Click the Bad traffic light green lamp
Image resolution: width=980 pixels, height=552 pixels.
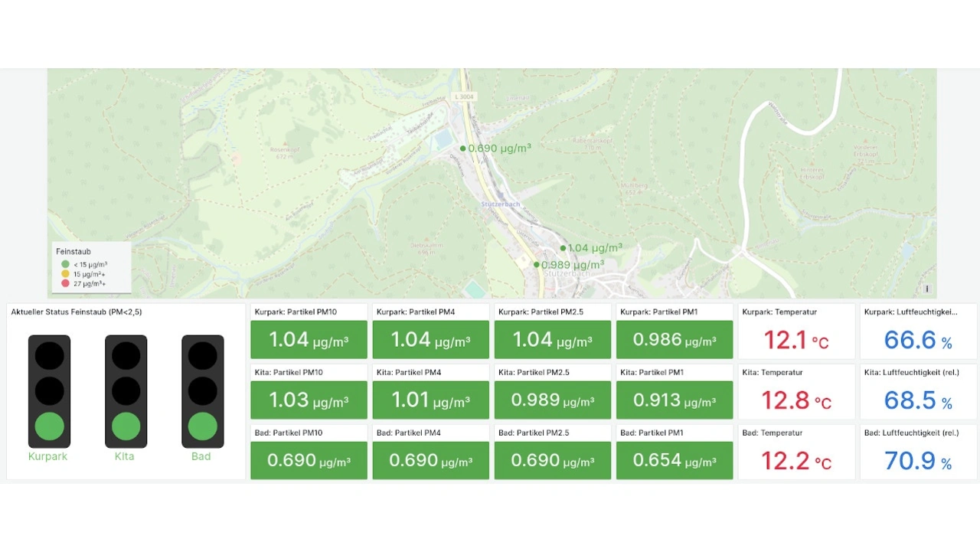coord(202,426)
